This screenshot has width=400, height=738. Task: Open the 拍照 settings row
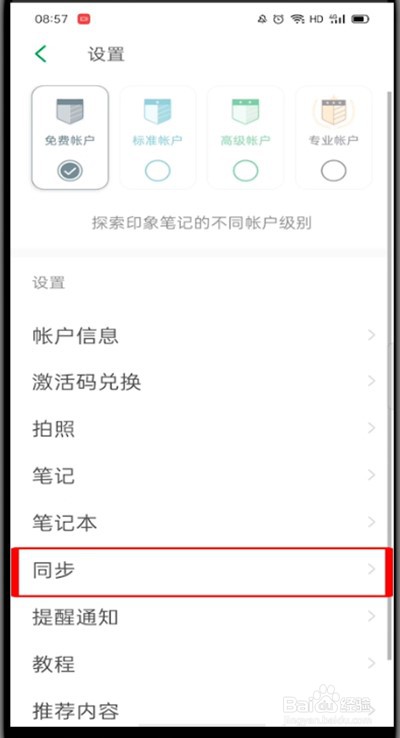click(x=202, y=429)
